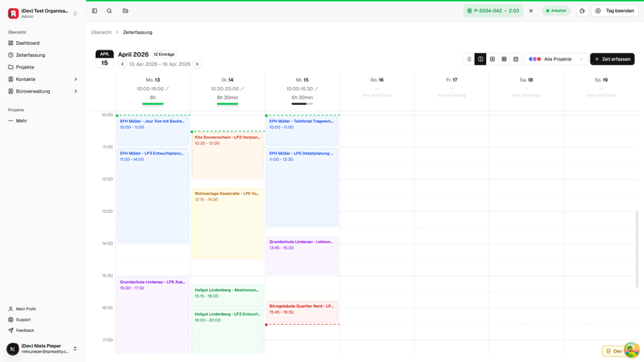Open EFH Müller Jour fixe entry on Monday

(152, 131)
